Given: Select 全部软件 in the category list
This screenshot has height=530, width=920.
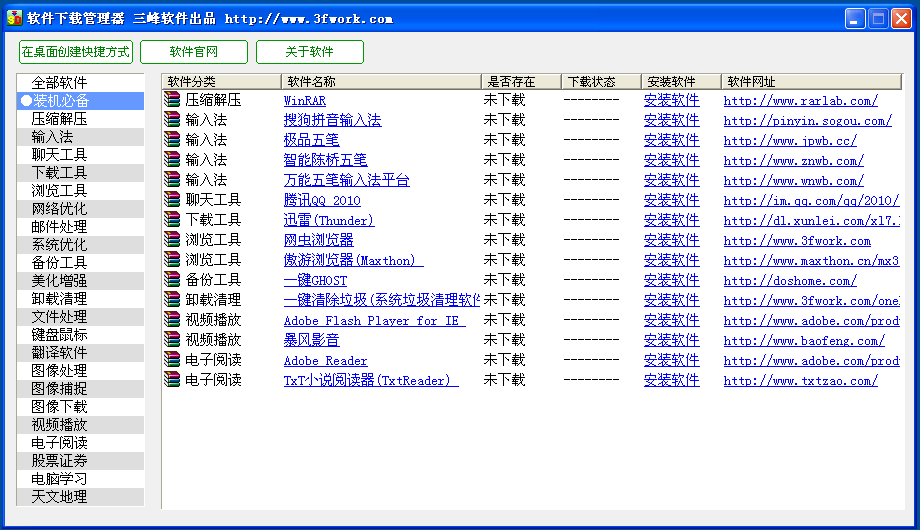Looking at the screenshot, I should point(59,83).
